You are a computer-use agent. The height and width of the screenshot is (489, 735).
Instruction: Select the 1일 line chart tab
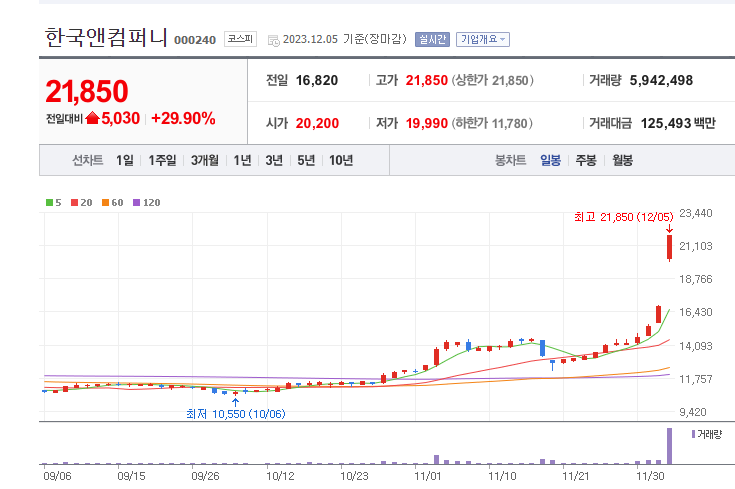125,160
